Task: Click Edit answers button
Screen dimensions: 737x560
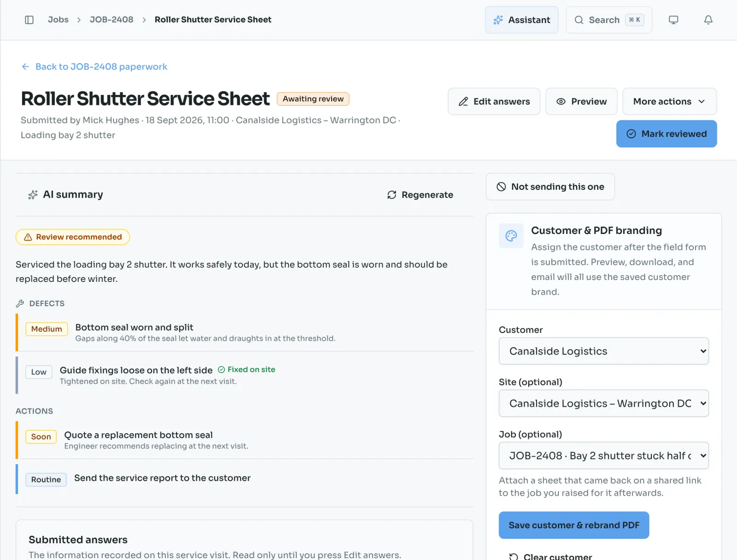Action: tap(494, 101)
